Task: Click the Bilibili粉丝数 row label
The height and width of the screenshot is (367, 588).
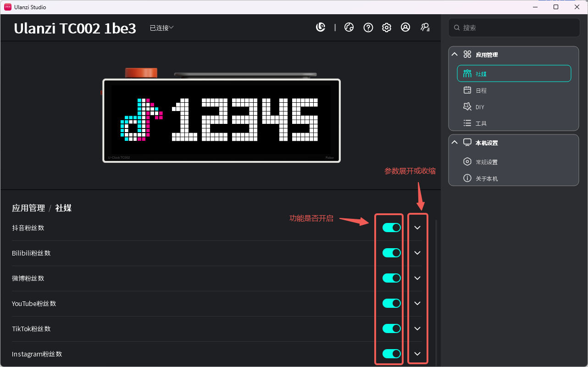Action: pos(31,253)
